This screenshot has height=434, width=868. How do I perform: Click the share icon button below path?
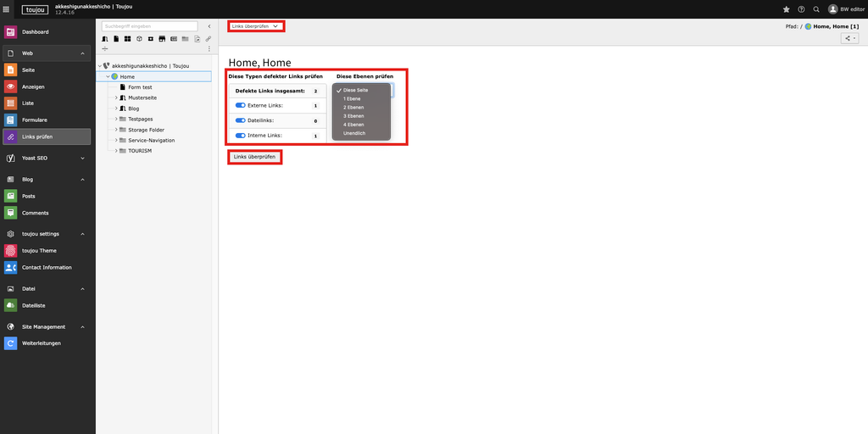[x=849, y=39]
